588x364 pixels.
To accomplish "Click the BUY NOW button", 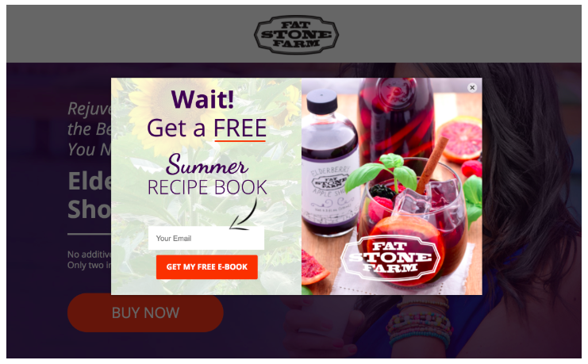I will [x=145, y=312].
